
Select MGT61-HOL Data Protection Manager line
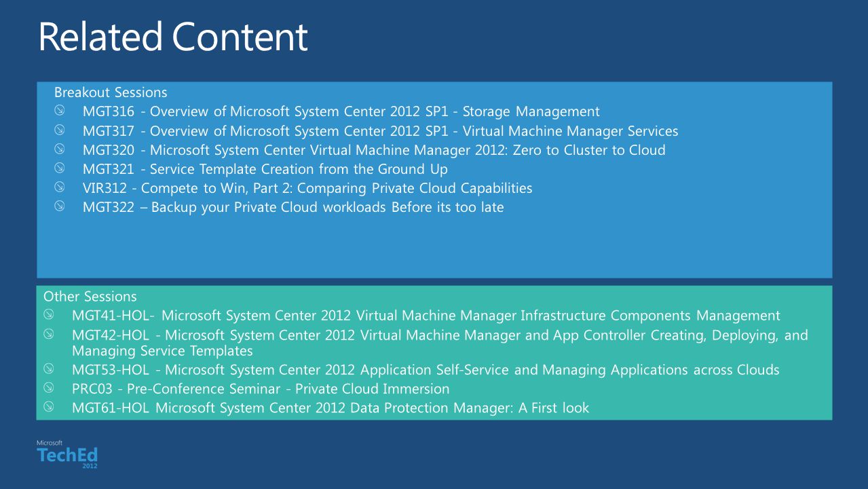[331, 408]
